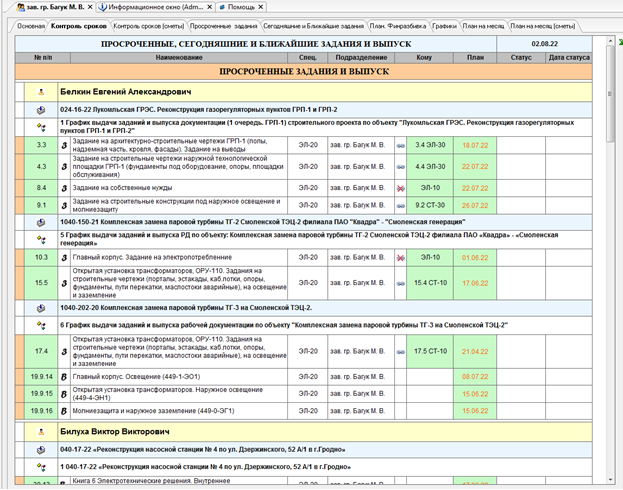Click schedule icon of '1 040-17-22' Гродно row
The height and width of the screenshot is (490, 623).
tap(41, 467)
